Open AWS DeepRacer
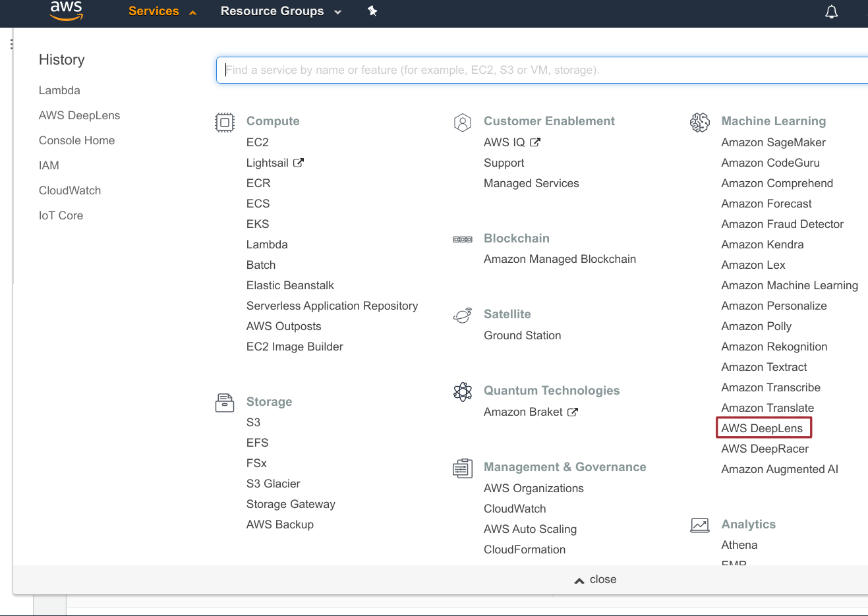Screen dimensions: 868x616 tap(765, 449)
